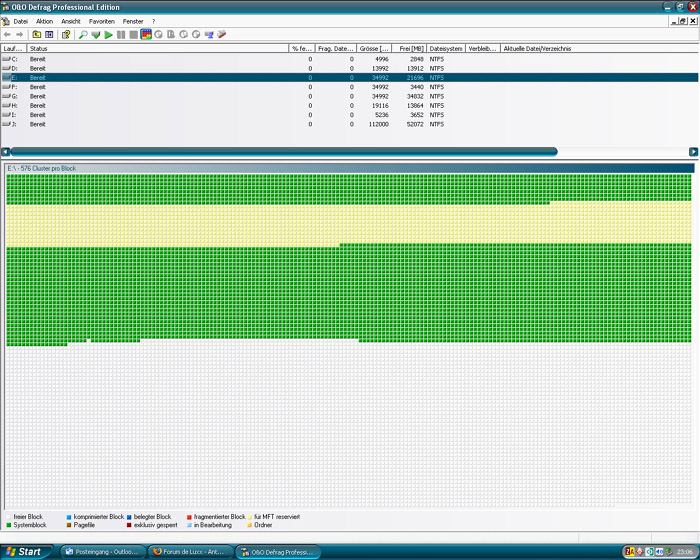
Task: Toggle the console tree pane icon
Action: tap(49, 34)
